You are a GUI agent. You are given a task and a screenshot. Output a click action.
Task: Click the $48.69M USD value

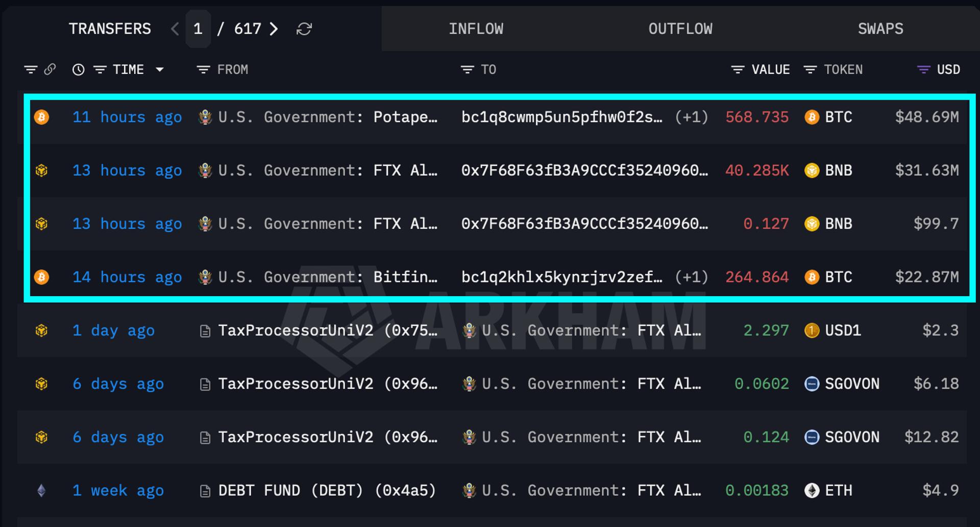[927, 117]
